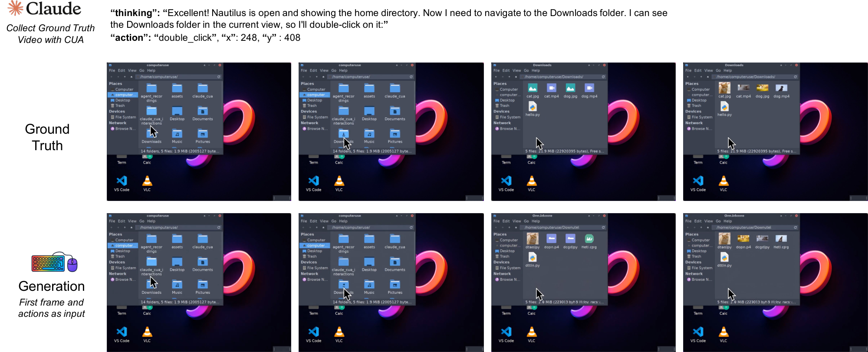Click reload icon in first Ground Truth frame path bar
The image size is (868, 352).
[219, 77]
